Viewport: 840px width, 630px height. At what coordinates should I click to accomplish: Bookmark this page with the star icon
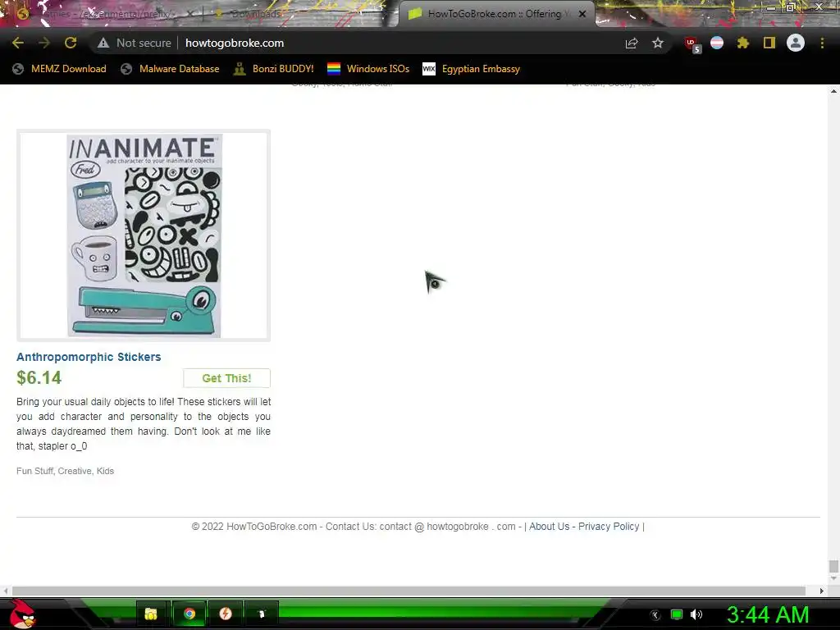658,43
